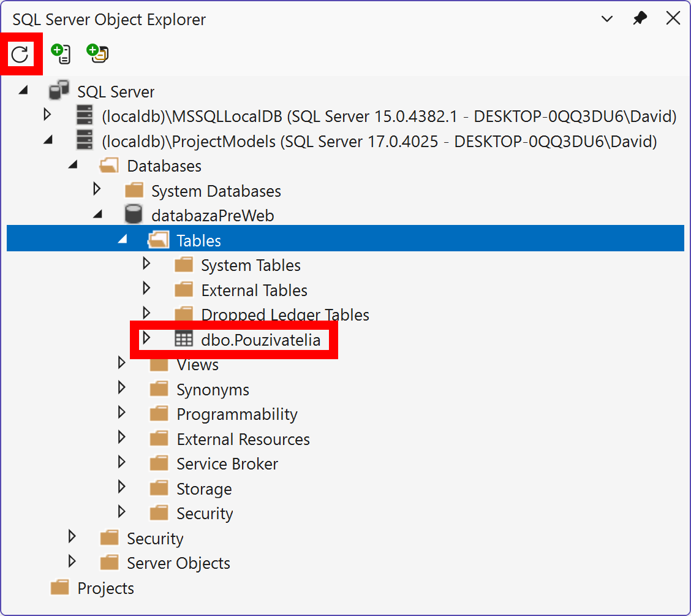Expand the MSSQLLocalDB server node
The width and height of the screenshot is (691, 616).
[48, 115]
